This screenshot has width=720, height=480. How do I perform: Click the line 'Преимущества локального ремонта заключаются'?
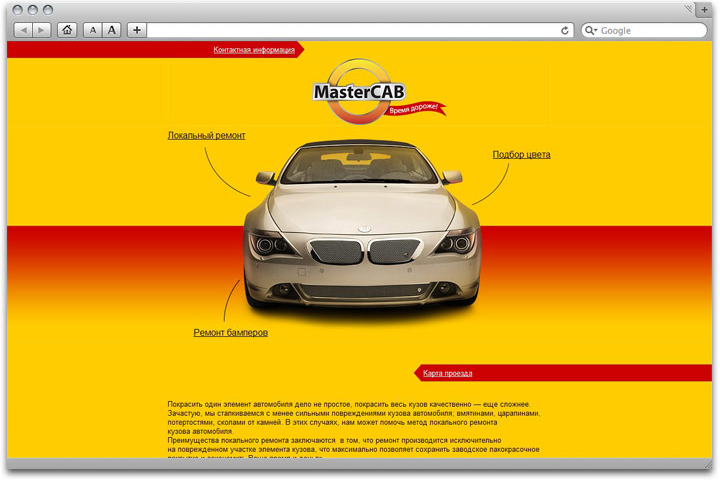point(251,440)
